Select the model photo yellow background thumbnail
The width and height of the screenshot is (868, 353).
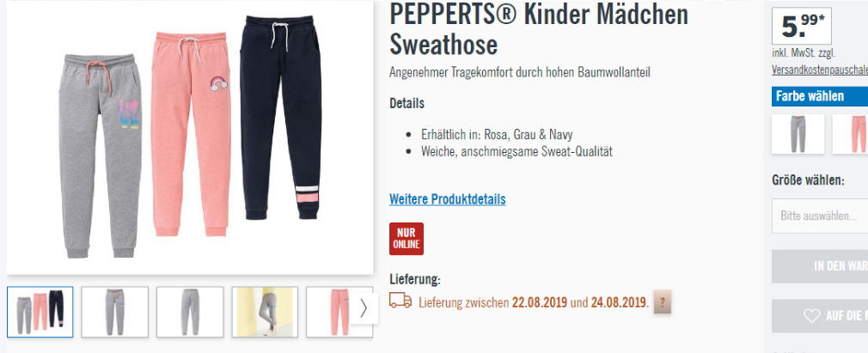[265, 312]
